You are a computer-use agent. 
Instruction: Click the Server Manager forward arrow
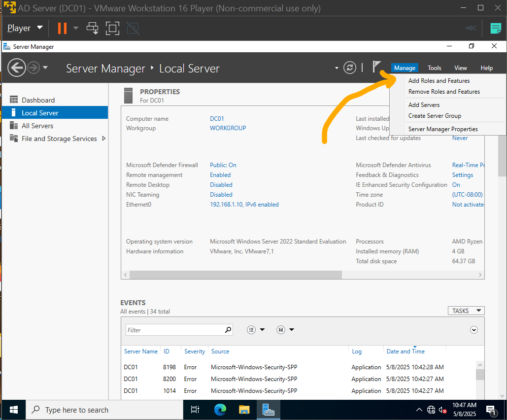[34, 68]
